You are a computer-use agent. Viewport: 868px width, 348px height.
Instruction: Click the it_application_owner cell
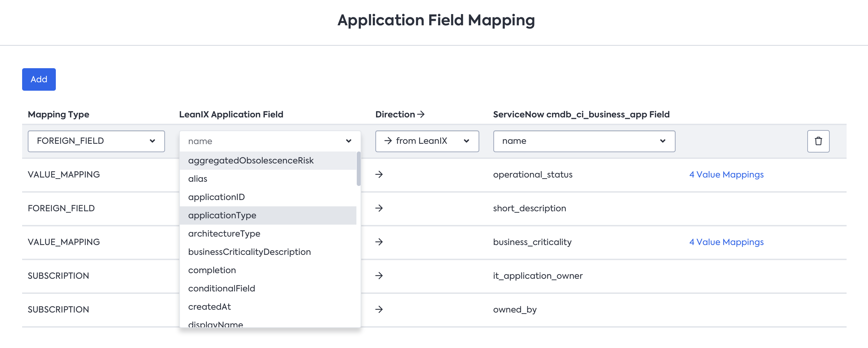tap(538, 276)
